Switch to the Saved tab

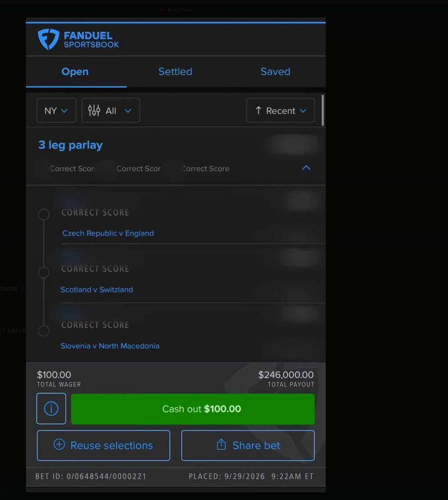[275, 72]
